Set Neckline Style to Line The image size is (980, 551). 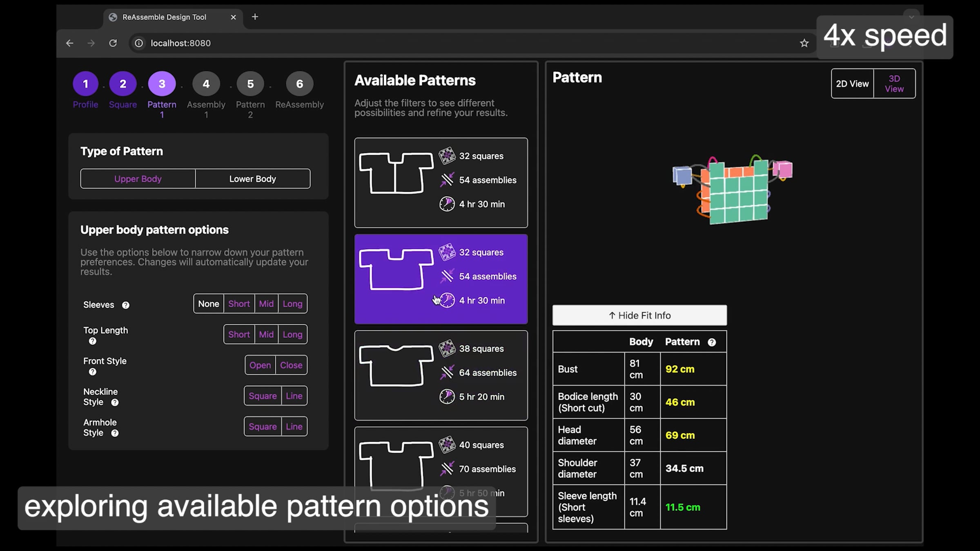(x=294, y=395)
